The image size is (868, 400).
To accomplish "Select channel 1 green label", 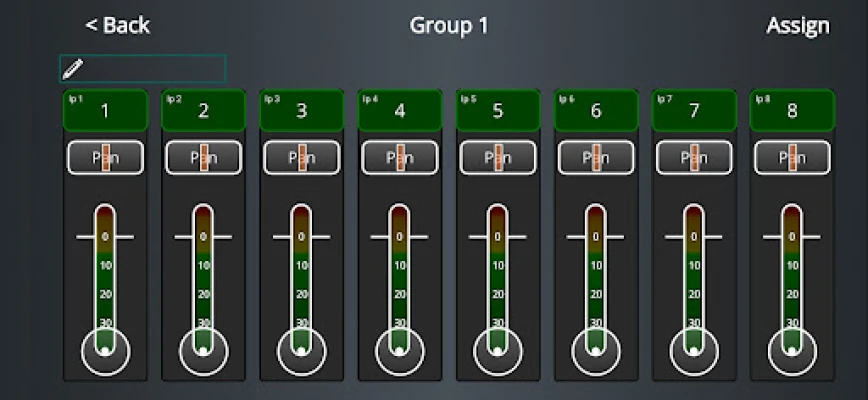I will [105, 110].
